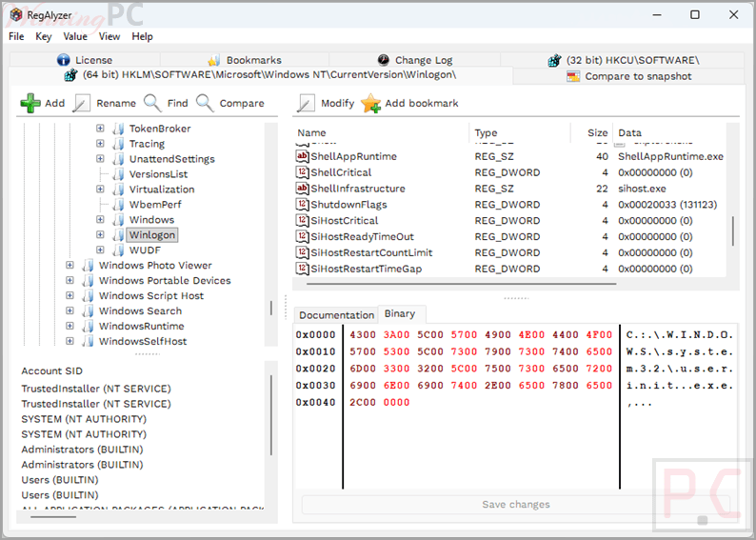
Task: Click hex bytes at offset 0x0040
Action: click(x=380, y=402)
